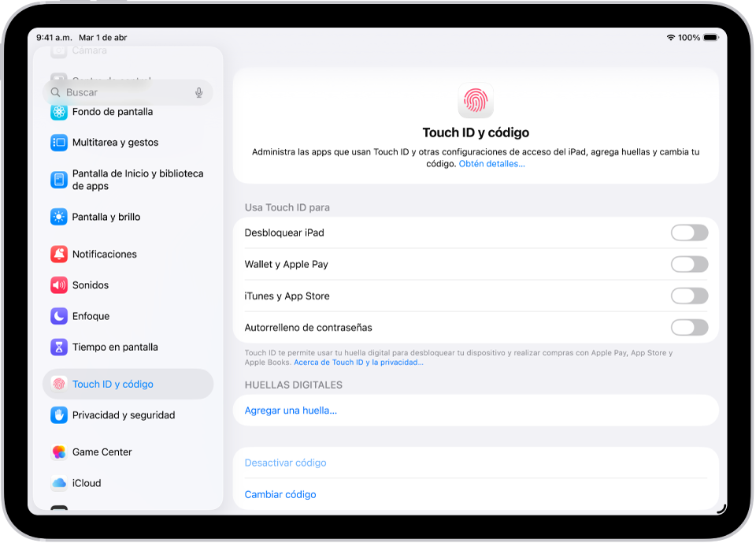The height and width of the screenshot is (543, 756).
Task: Toggle Wallet y Apple Pay switch
Action: click(690, 265)
